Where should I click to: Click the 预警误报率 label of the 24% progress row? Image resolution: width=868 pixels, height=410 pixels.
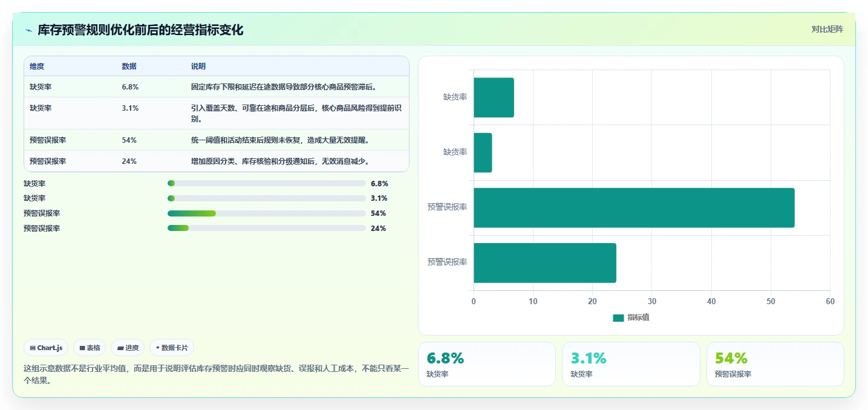pyautogui.click(x=42, y=229)
